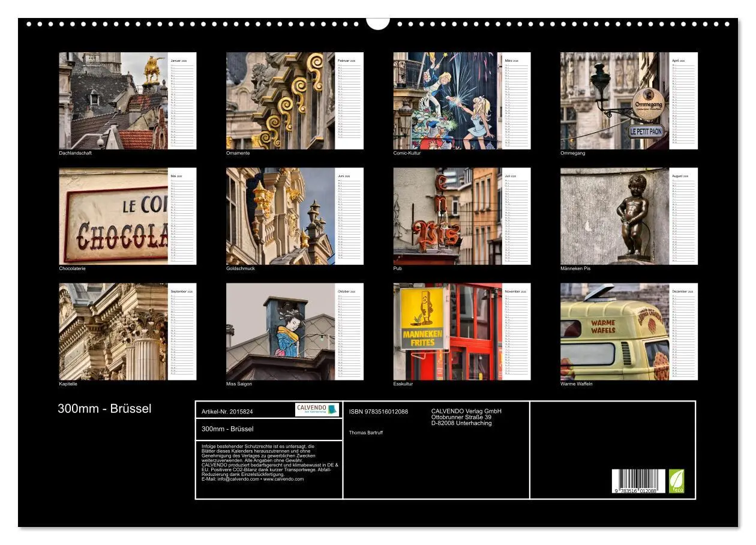Click the 'Dachlandschaft' caption
Screen dimensions: 756x545
click(x=76, y=153)
